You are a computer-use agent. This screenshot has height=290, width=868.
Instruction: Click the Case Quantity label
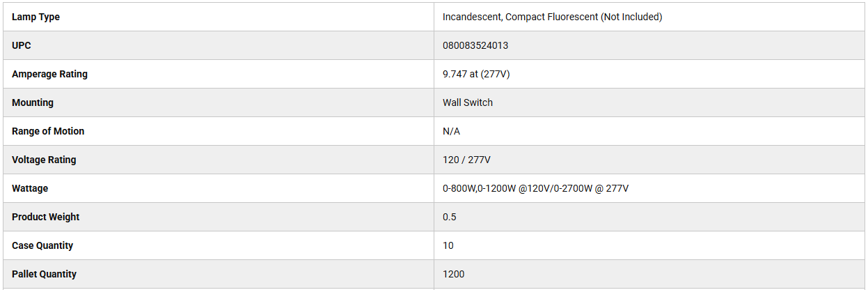pos(42,245)
